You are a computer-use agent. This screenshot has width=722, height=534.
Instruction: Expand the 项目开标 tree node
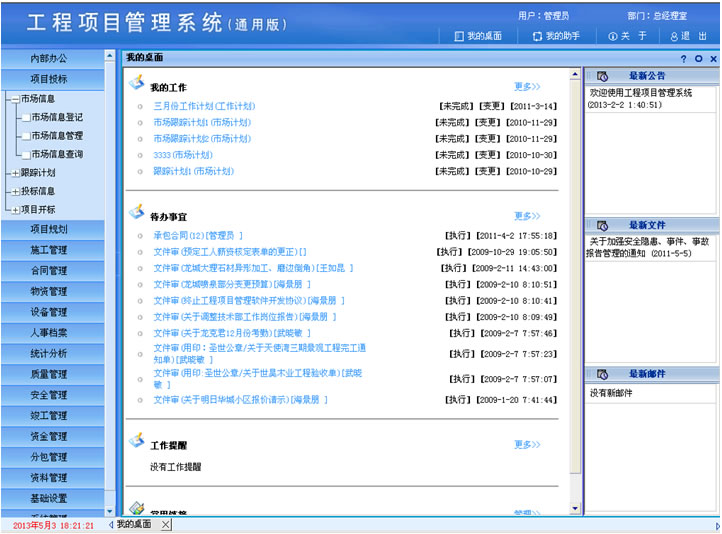click(x=16, y=210)
